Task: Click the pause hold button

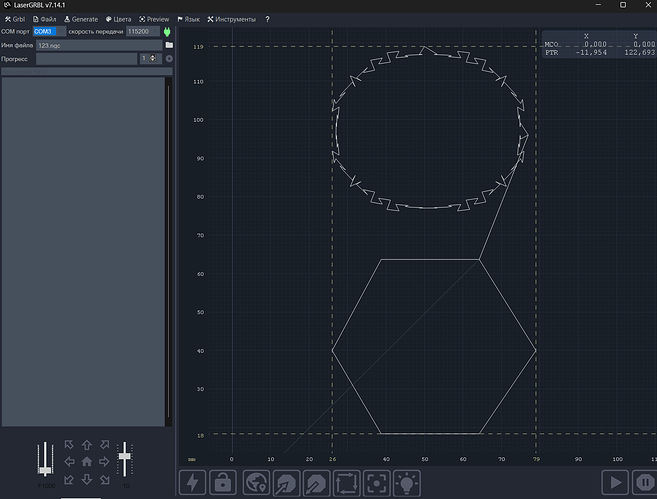Action: click(645, 483)
